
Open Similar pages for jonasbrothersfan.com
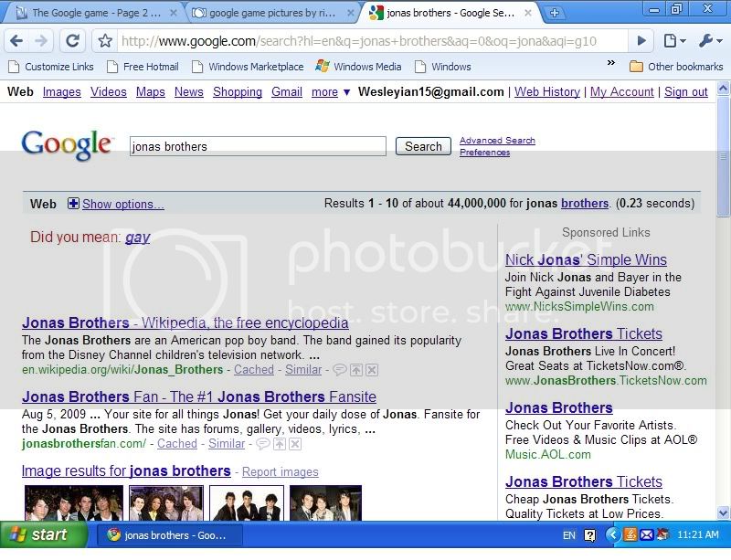[227, 444]
